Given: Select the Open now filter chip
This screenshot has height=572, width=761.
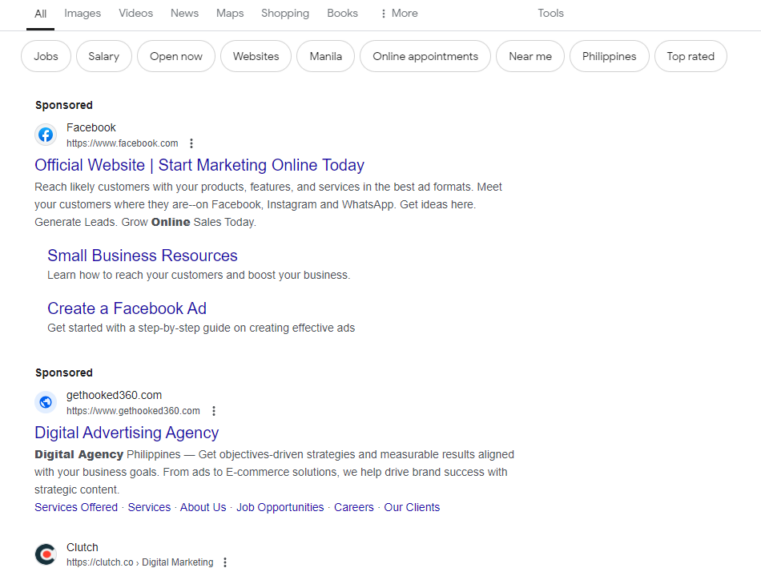Looking at the screenshot, I should [176, 56].
